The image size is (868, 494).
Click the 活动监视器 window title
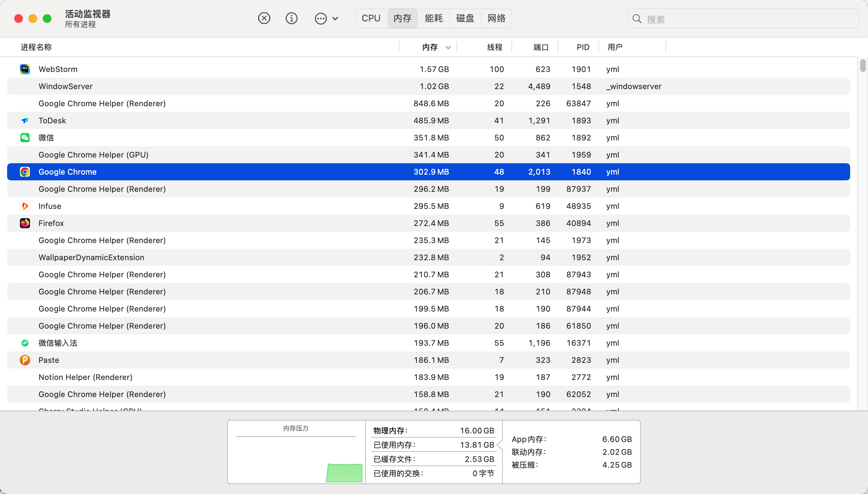tap(88, 14)
